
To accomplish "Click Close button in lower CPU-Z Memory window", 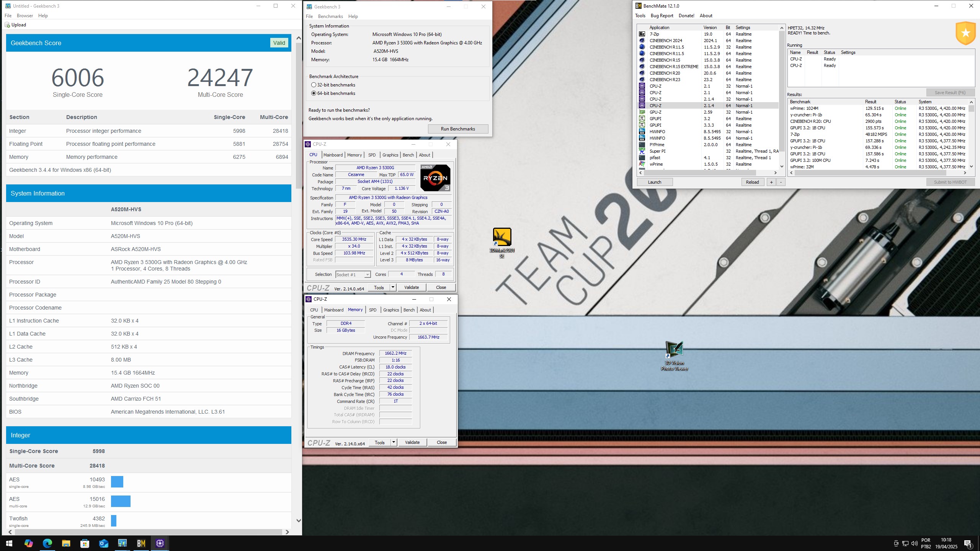I will coord(442,442).
